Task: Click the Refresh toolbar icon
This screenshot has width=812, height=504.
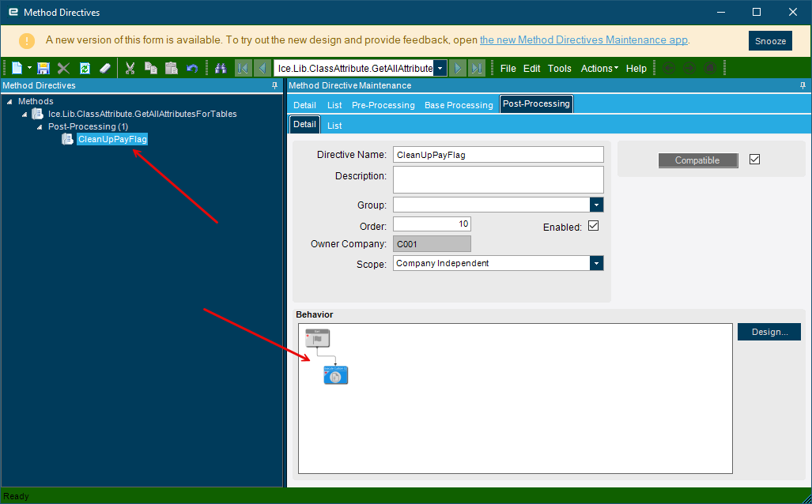Action: pos(85,68)
